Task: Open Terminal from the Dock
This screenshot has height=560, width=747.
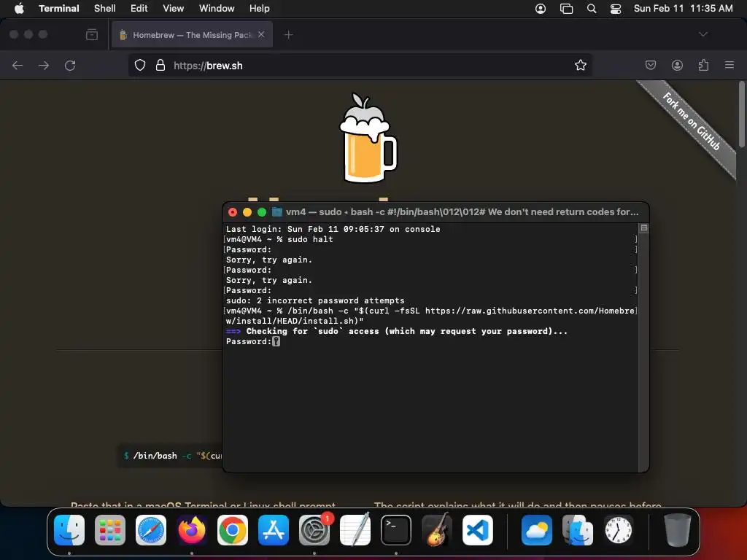Action: 396,530
